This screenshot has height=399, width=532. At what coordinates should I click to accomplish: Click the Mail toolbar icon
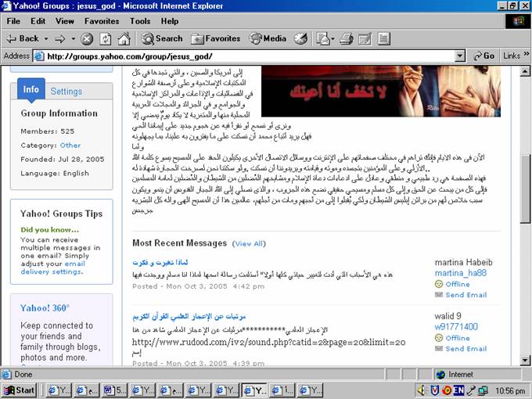(325, 39)
